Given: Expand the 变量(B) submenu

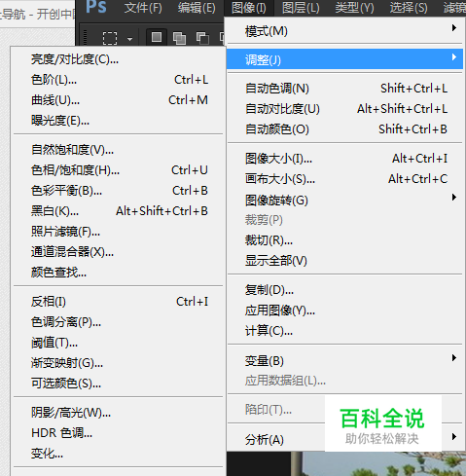Looking at the screenshot, I should pos(344,360).
